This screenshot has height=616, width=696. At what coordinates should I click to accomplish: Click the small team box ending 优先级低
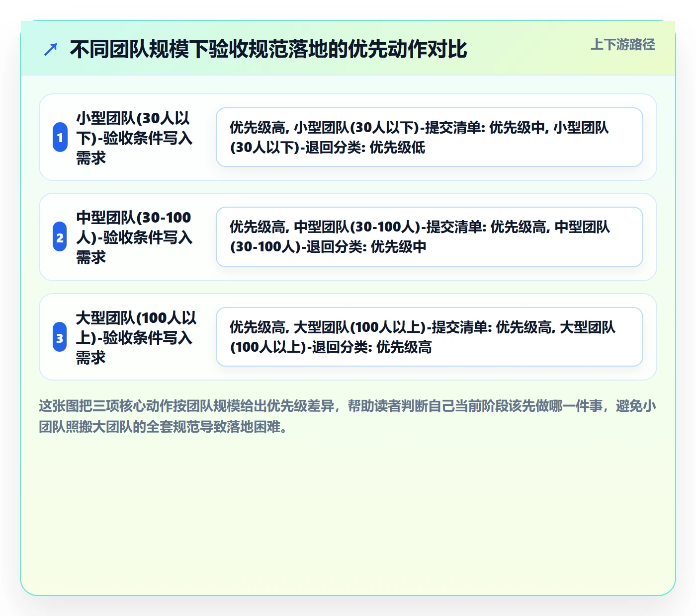point(430,137)
